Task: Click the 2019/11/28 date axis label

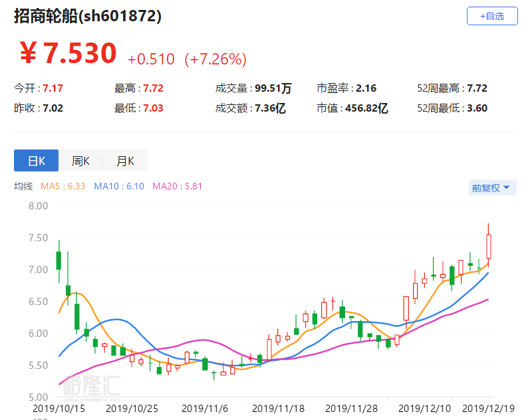Action: tap(351, 409)
